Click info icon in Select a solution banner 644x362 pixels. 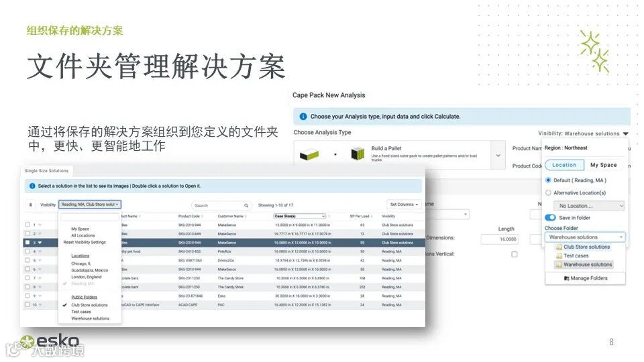click(x=32, y=186)
